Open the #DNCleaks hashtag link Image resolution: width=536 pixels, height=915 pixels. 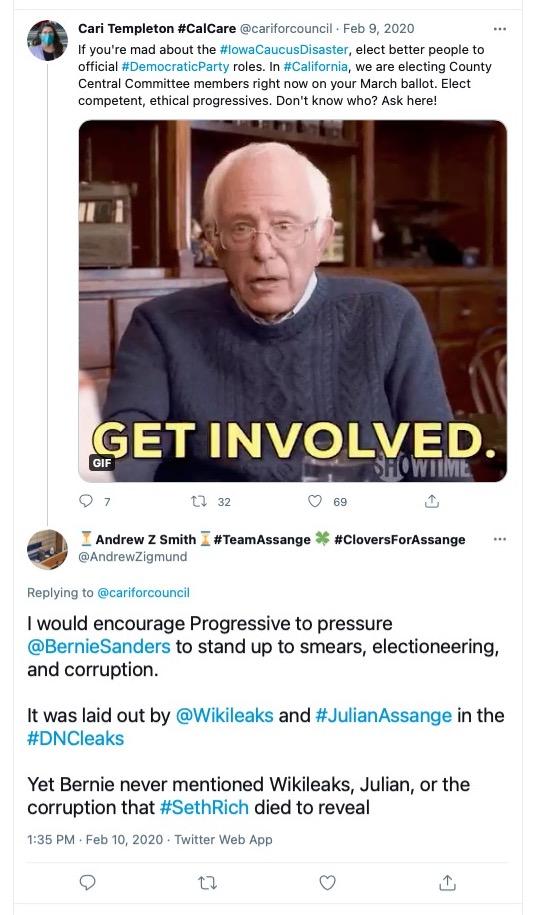75,738
